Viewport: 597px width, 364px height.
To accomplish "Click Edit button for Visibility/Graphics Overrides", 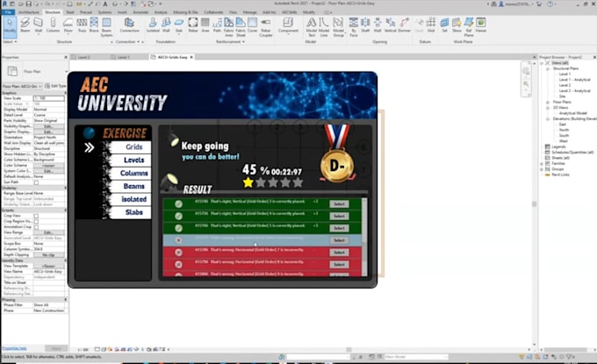I will point(48,126).
